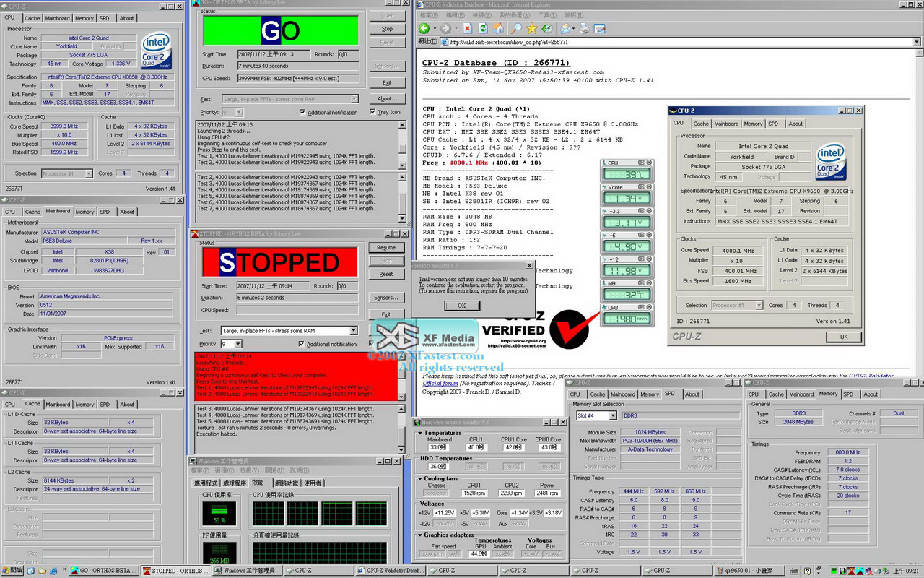Viewport: 924px width, 578px height.
Task: Click Reset in the STOPPED ORTHOS window
Action: coord(386,275)
